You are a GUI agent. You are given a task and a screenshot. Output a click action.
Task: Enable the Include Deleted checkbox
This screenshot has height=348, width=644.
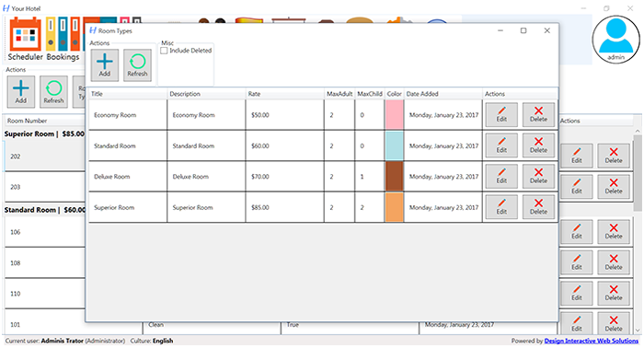(x=164, y=51)
